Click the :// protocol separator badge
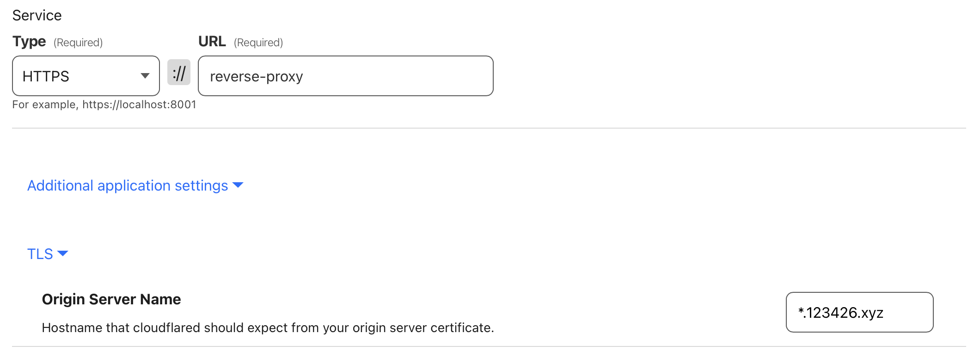Screen dimensions: 980x358 point(179,73)
